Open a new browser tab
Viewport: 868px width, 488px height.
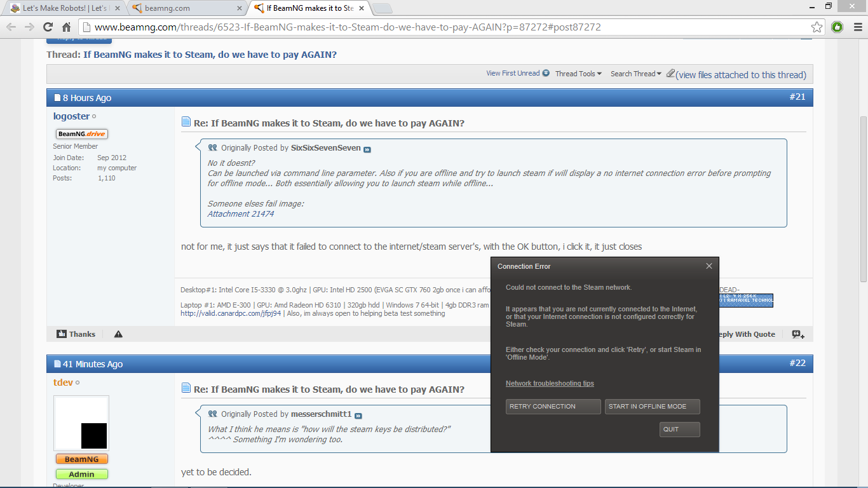(382, 8)
